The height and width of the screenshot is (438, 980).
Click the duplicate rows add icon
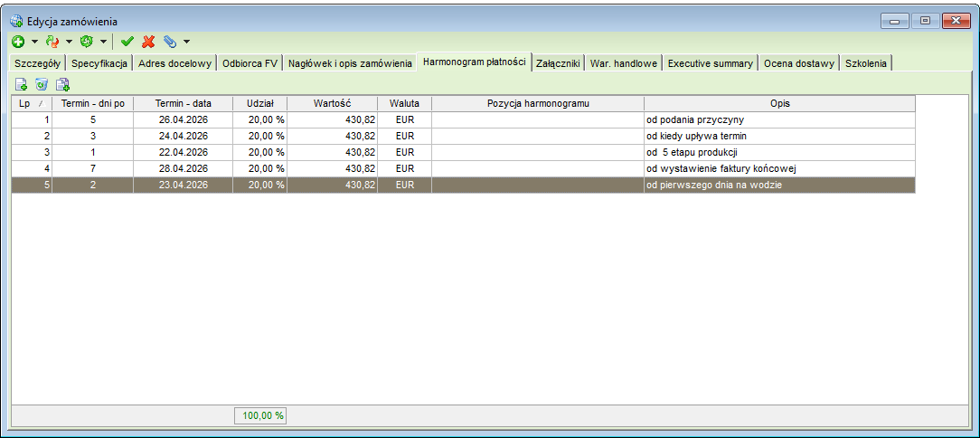(62, 84)
